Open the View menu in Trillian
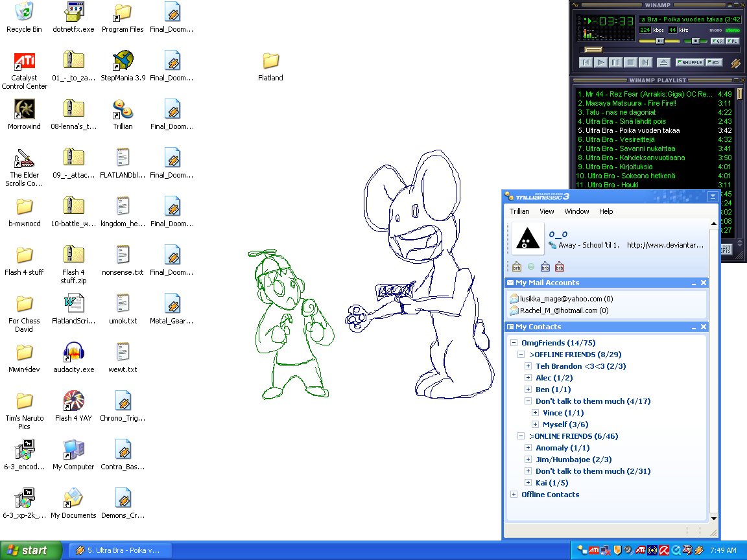This screenshot has width=747, height=560. coord(547,211)
